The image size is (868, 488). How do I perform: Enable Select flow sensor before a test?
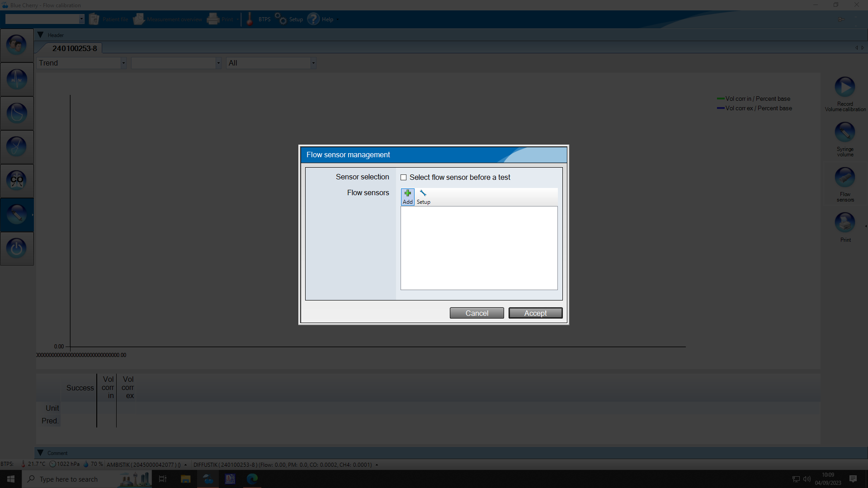(x=404, y=178)
